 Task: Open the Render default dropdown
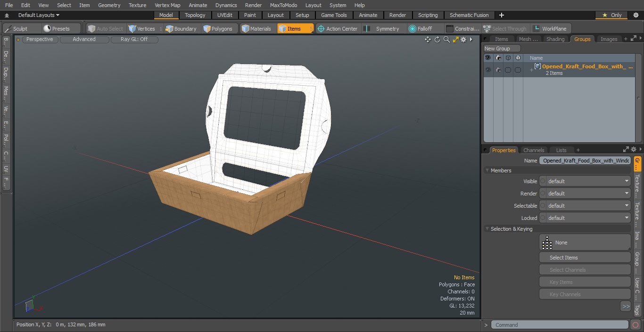click(x=585, y=194)
